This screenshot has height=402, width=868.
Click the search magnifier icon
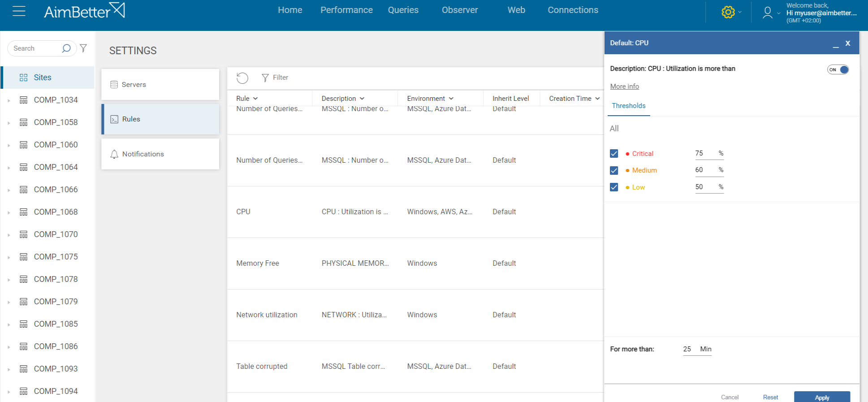coord(66,48)
